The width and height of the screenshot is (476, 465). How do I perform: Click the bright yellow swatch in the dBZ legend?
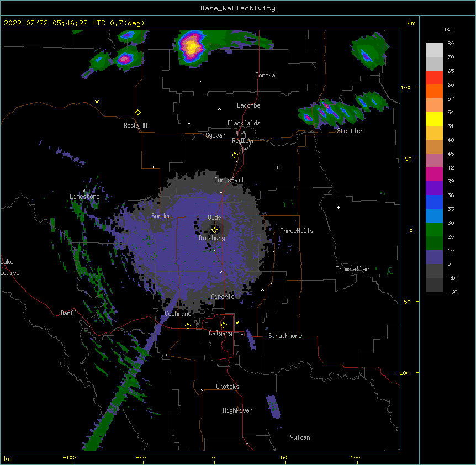(434, 119)
